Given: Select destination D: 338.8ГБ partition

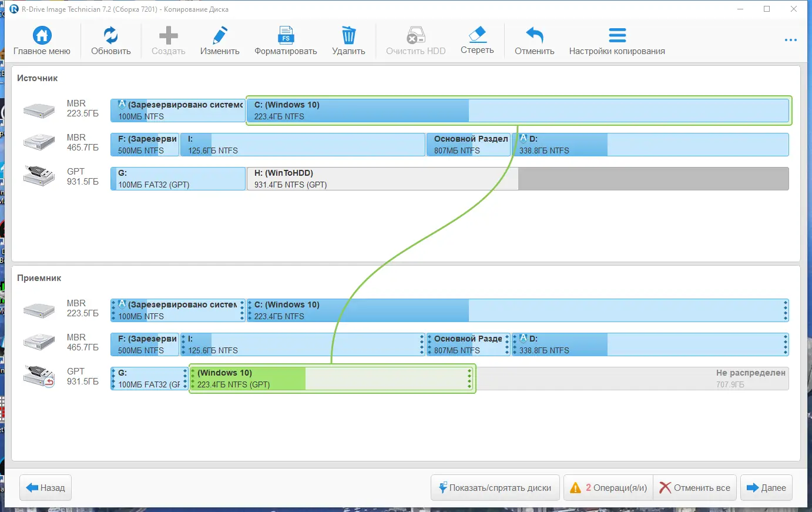Looking at the screenshot, I should (x=650, y=344).
